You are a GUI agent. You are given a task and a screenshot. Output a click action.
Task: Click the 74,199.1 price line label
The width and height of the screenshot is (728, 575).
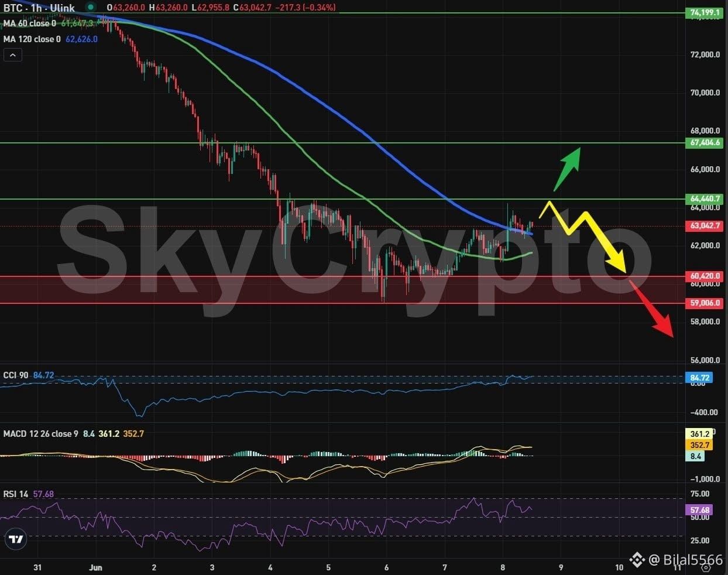pyautogui.click(x=705, y=12)
